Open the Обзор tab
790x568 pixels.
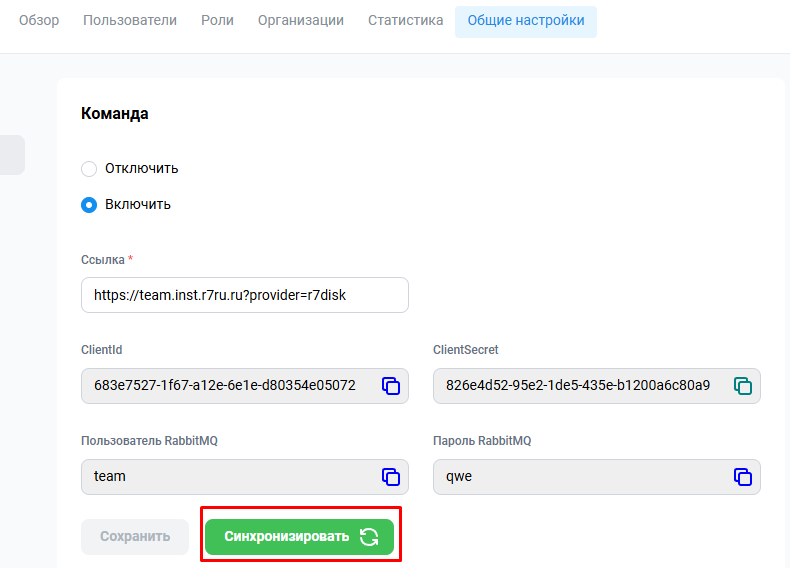click(39, 21)
